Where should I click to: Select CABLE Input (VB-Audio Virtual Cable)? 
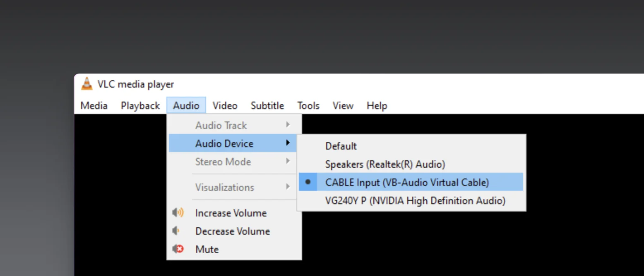point(411,182)
